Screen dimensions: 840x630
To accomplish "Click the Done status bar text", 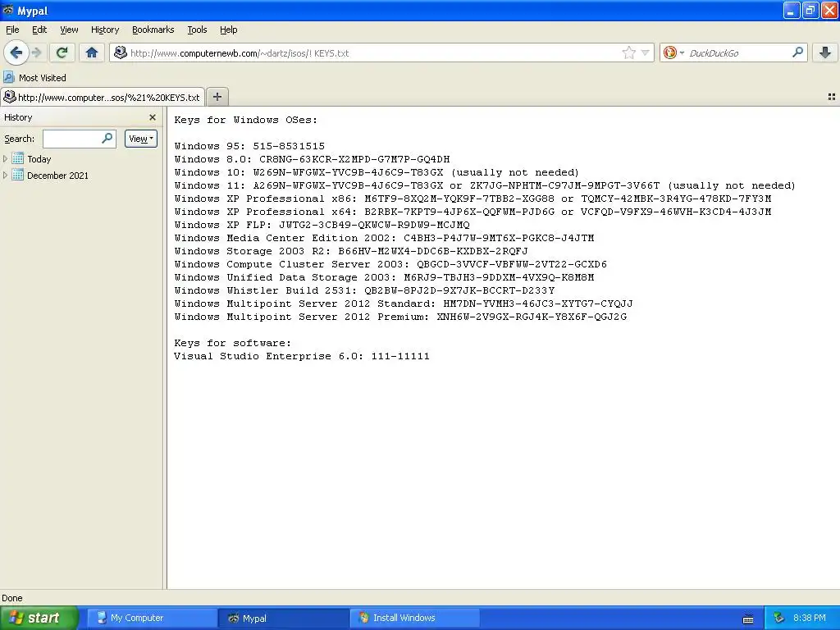I will [11, 598].
